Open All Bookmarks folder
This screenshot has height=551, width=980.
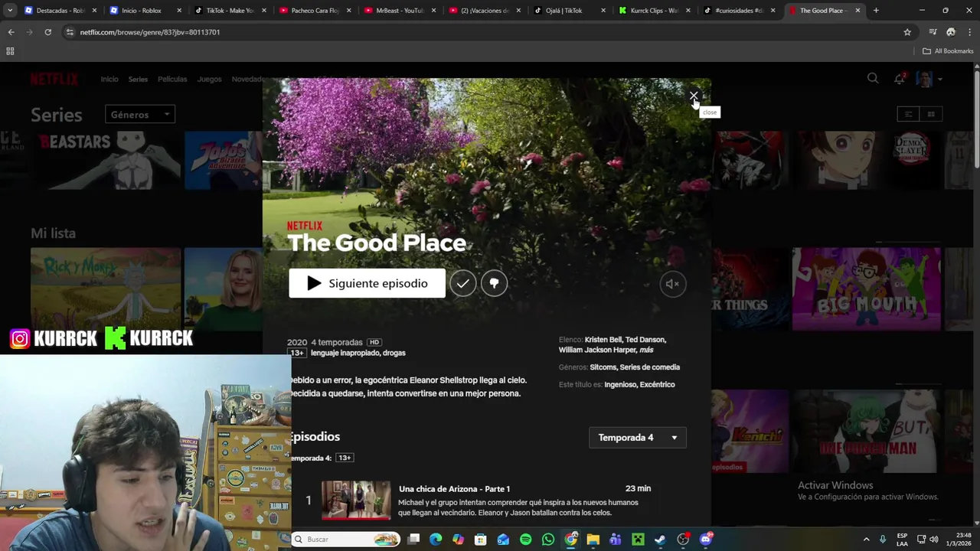948,51
